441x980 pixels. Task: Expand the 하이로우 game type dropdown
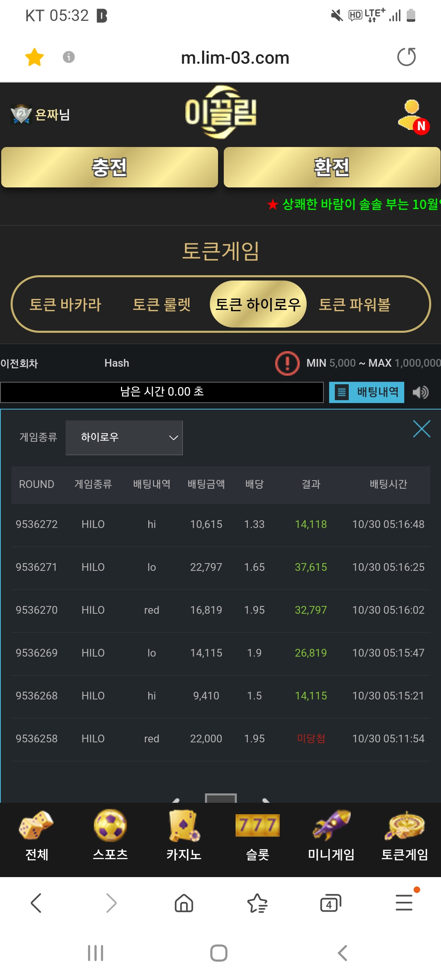point(124,437)
